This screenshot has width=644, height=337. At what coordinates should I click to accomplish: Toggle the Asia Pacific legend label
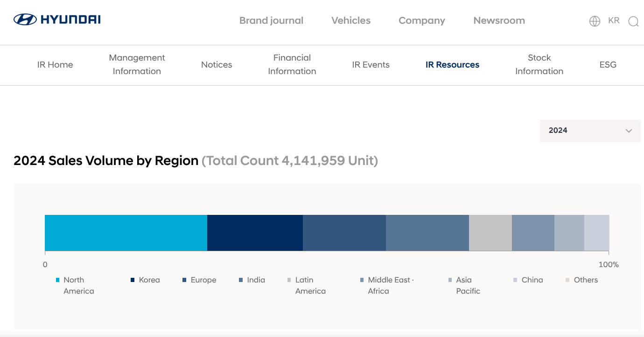[468, 285]
